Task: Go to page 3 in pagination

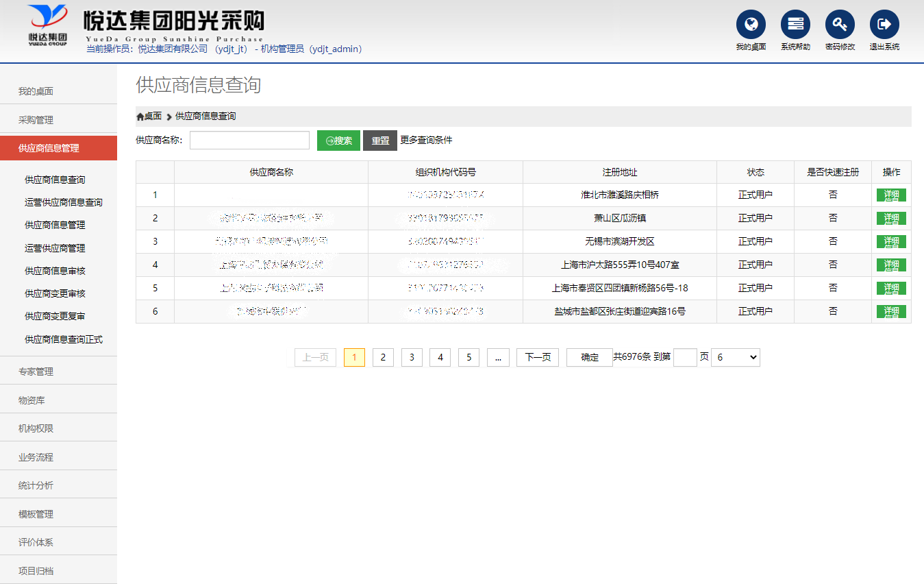Action: click(x=412, y=357)
